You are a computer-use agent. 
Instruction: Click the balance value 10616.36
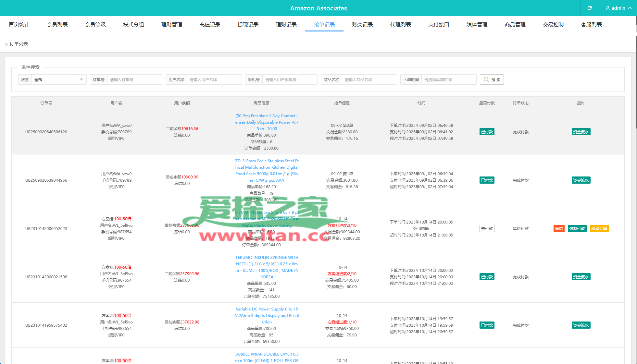[x=190, y=128]
